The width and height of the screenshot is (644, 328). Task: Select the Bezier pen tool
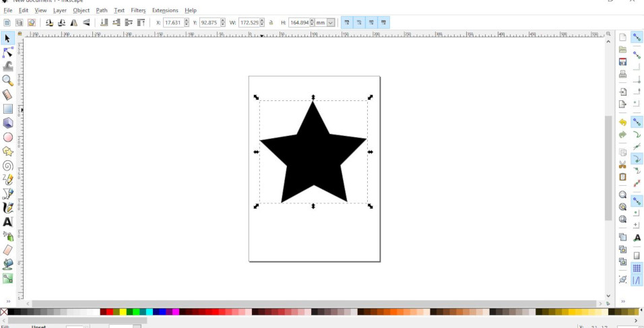pos(7,194)
